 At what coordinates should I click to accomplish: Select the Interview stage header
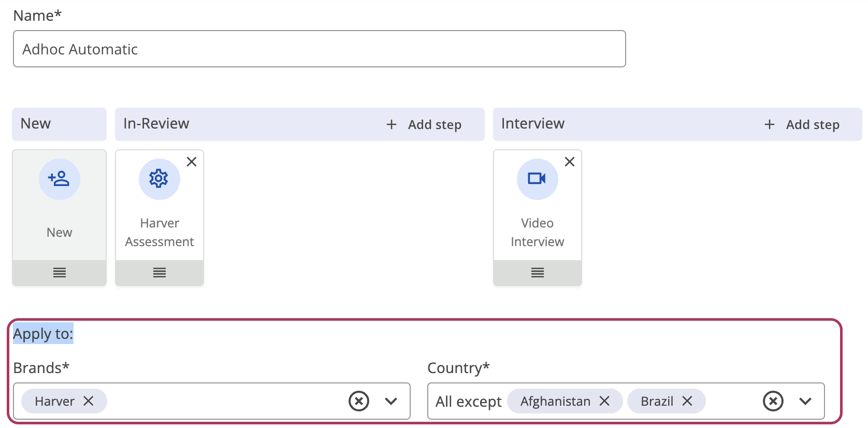[x=533, y=124]
